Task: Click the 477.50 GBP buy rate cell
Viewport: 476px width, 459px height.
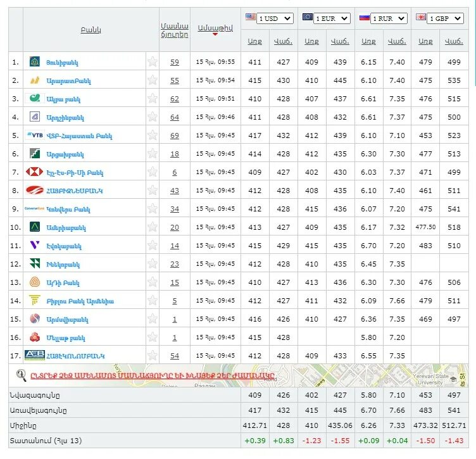Action: pyautogui.click(x=425, y=227)
